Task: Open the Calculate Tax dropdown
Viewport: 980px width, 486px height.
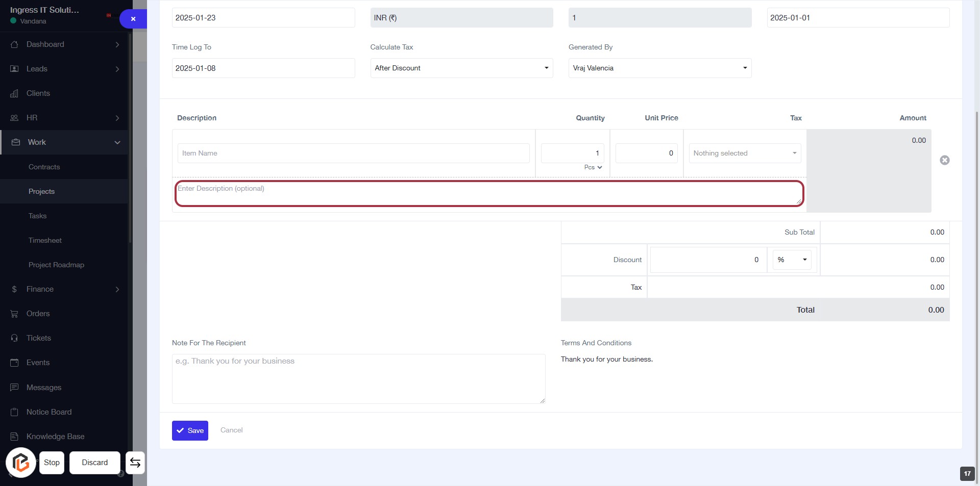Action: click(461, 68)
